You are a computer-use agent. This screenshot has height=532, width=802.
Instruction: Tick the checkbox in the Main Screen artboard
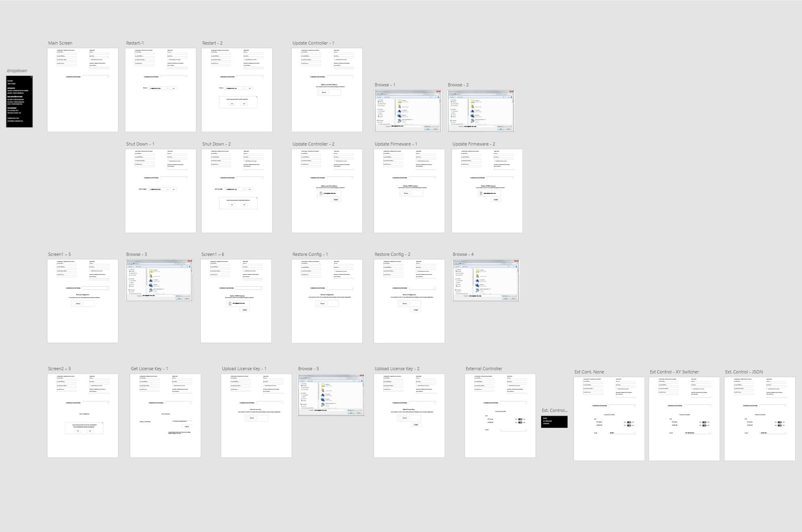click(x=90, y=60)
